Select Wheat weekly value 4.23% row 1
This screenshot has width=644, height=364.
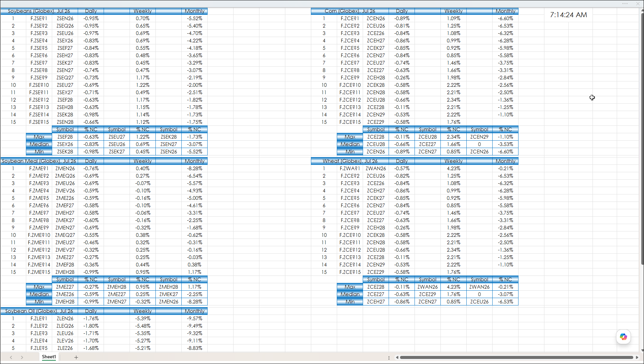[x=454, y=169]
